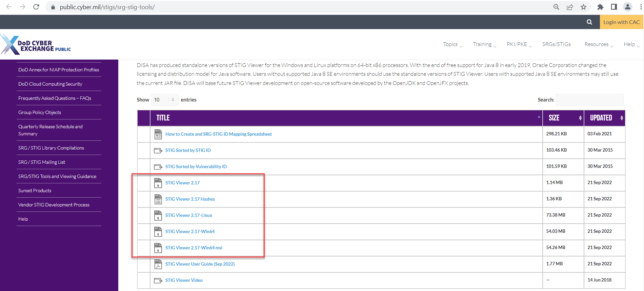
Task: Download the STIG Viewer 2.17-Win64 msi link
Action: point(194,248)
